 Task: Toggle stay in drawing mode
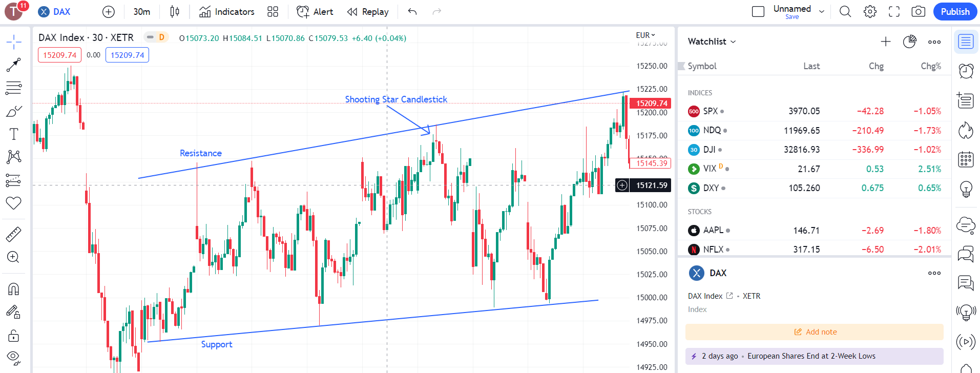tap(14, 312)
